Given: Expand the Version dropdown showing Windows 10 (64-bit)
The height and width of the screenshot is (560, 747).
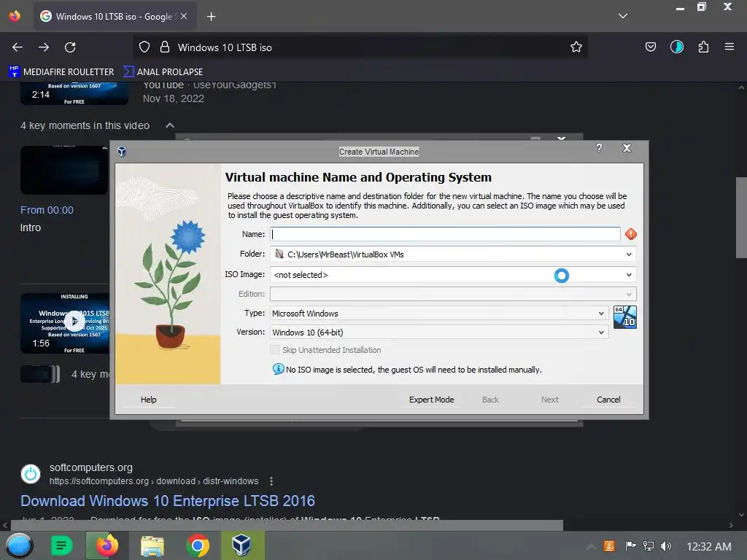Looking at the screenshot, I should (x=601, y=332).
